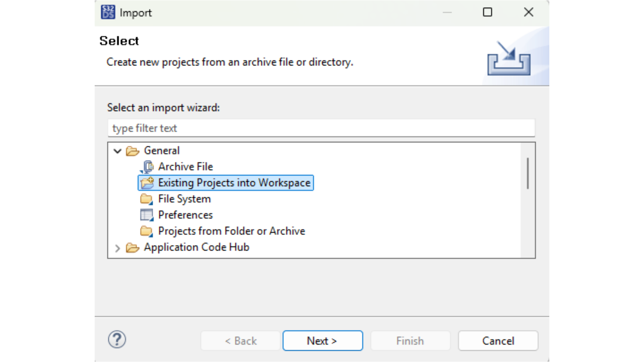The height and width of the screenshot is (362, 644).
Task: Click the wizard list scrollbar thumb
Action: 528,173
